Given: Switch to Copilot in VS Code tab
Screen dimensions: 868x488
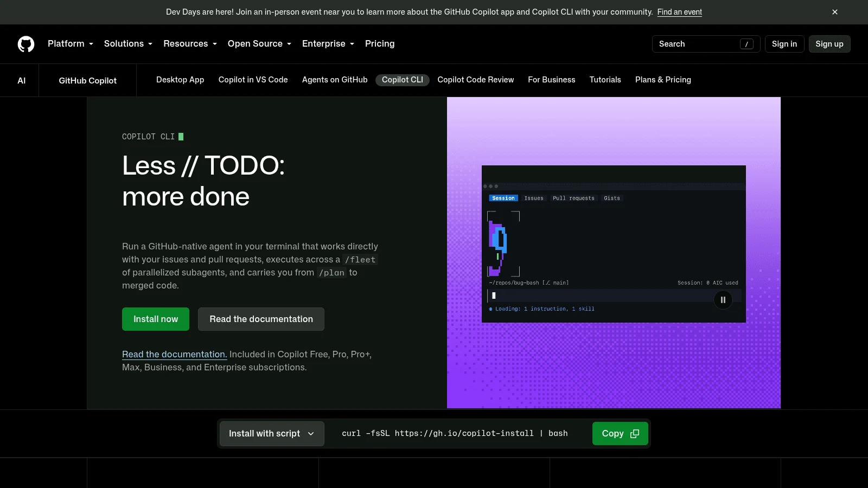Looking at the screenshot, I should point(253,80).
